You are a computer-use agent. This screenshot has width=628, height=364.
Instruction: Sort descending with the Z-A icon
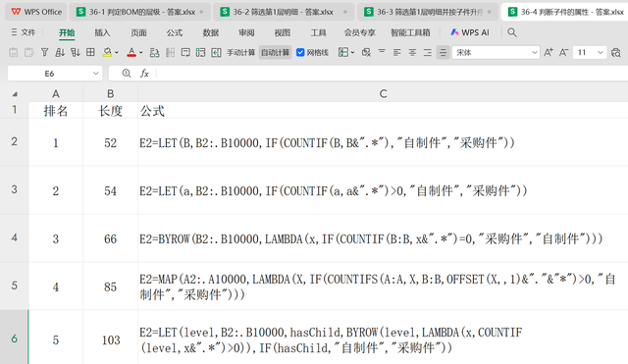(75, 52)
